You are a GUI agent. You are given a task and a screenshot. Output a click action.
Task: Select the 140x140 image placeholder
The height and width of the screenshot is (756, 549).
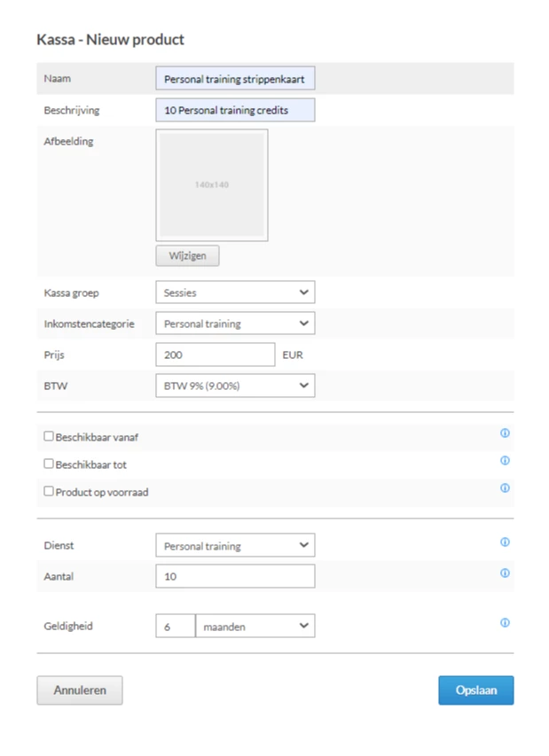click(x=212, y=185)
